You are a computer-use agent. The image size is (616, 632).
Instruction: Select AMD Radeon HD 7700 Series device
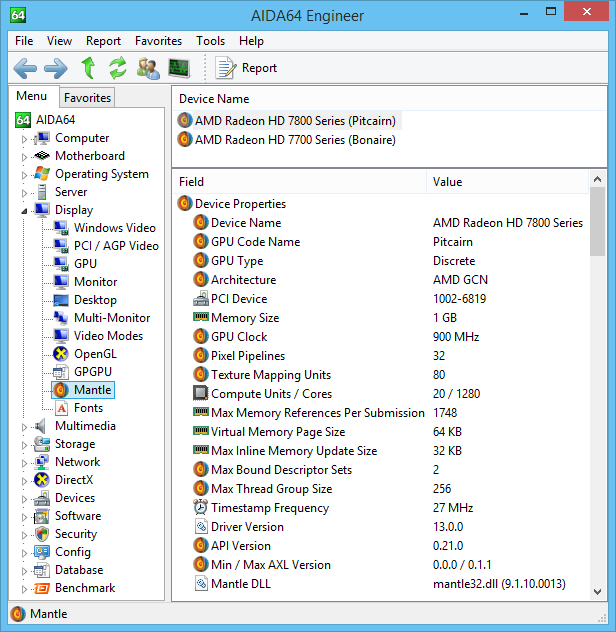tap(295, 140)
